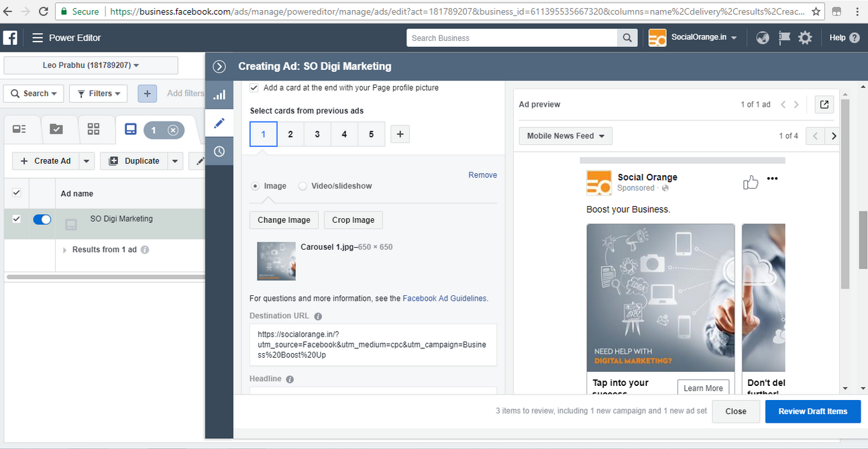Expand Results from 1 ad

(65, 250)
